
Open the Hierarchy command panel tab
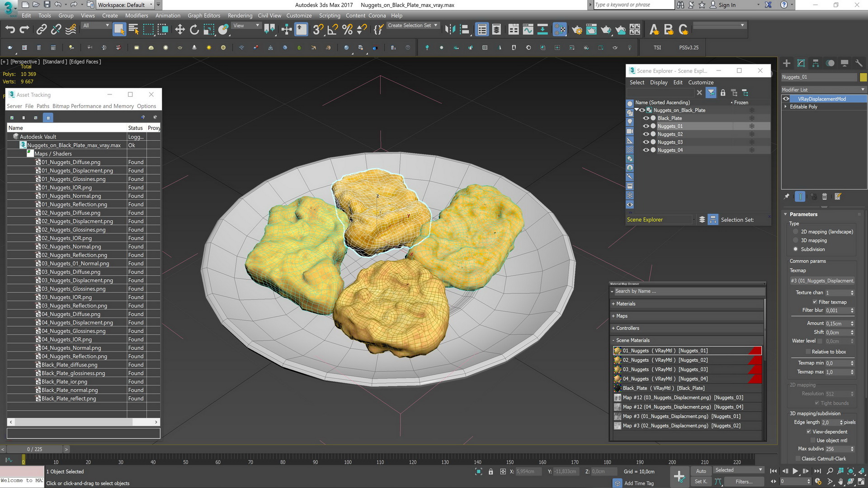point(816,63)
